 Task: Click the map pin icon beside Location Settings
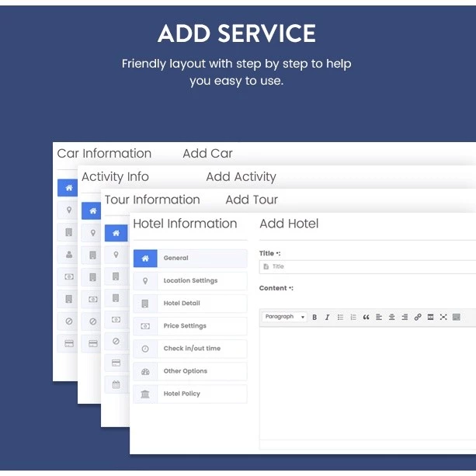click(x=145, y=281)
